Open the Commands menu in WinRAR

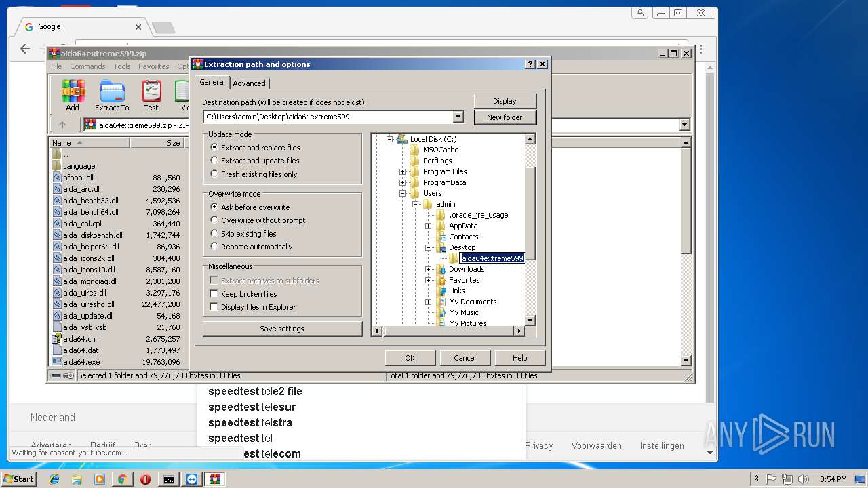coord(87,66)
